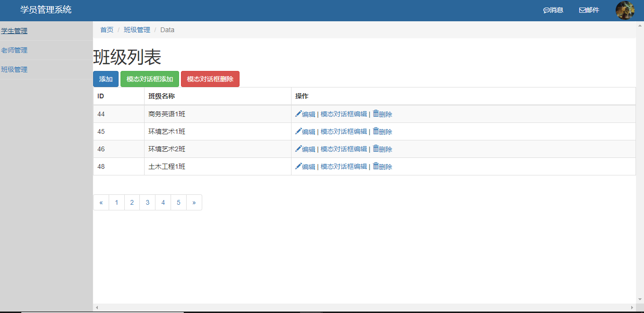Go to next page with » button

194,202
